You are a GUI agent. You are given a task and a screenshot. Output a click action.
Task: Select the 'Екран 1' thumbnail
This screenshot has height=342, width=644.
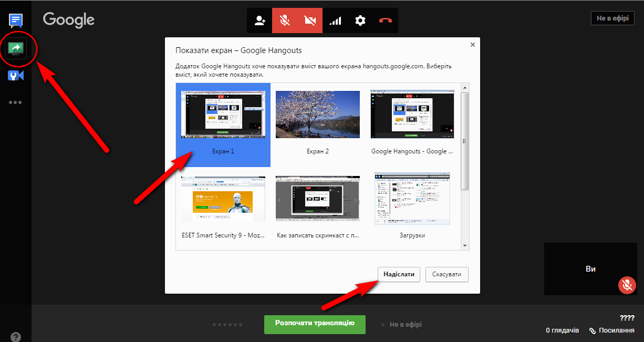(223, 124)
